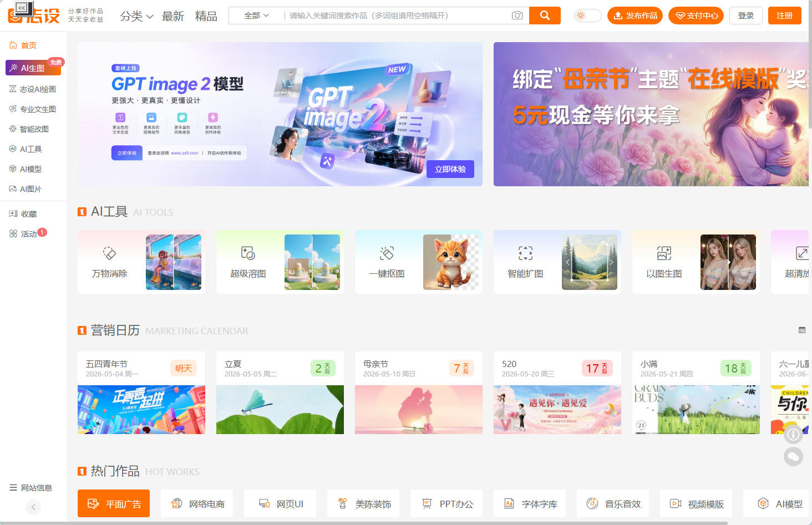Screen dimensions: 812x525
Task: Collapse the sidebar with the bottom chevron
Action: 33,507
